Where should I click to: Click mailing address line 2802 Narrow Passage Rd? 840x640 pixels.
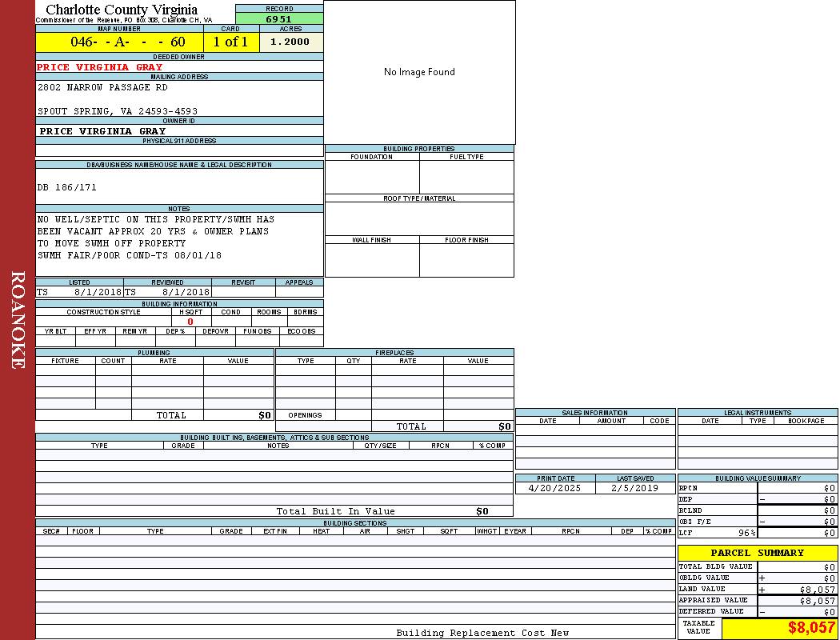click(x=102, y=87)
